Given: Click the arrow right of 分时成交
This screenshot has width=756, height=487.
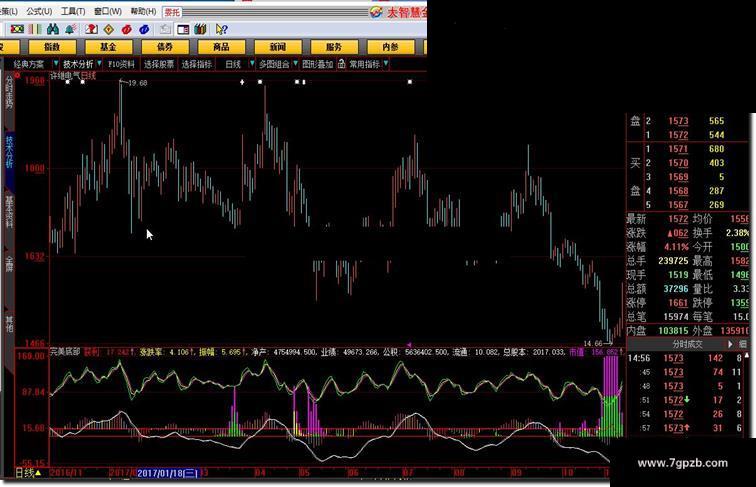Looking at the screenshot, I should pyautogui.click(x=730, y=344).
